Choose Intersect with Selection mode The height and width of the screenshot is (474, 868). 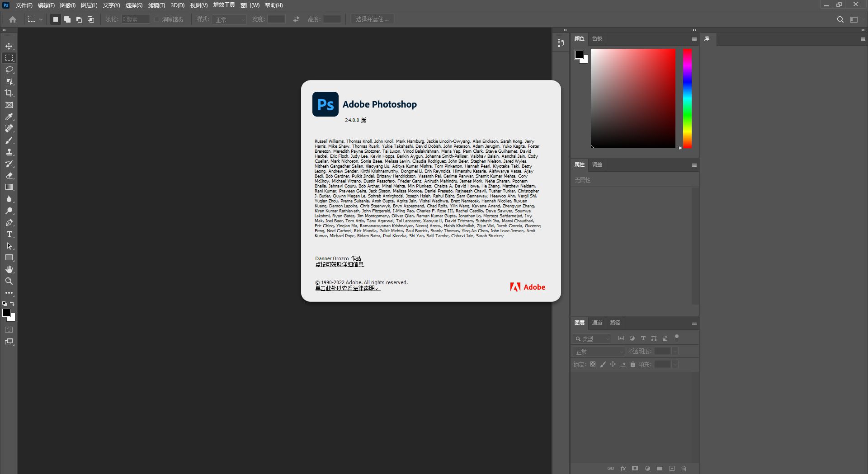[x=91, y=19]
